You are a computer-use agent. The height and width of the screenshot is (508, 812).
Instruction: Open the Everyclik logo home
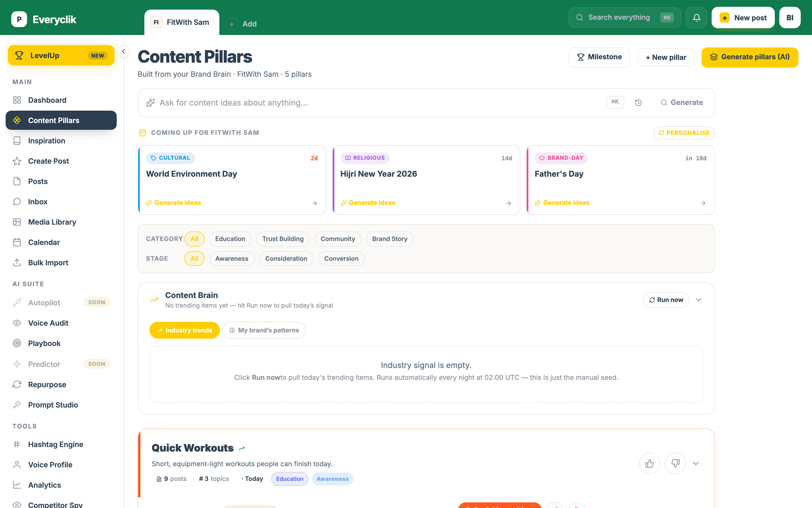tap(44, 19)
